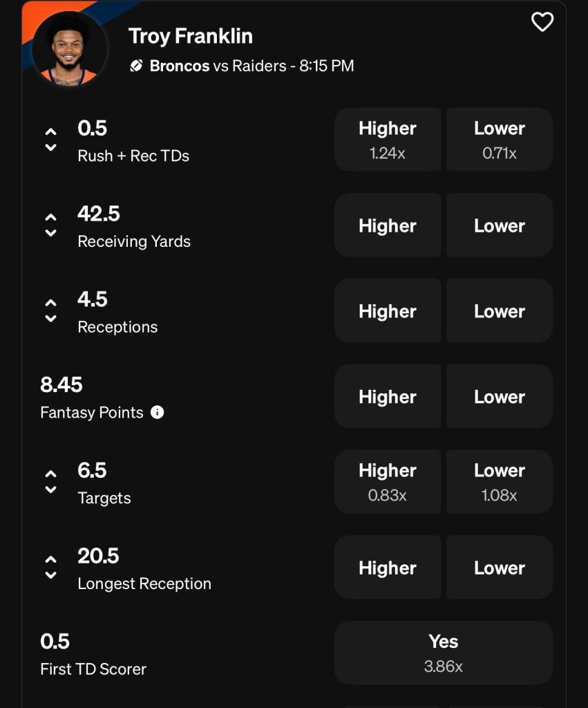Lower the Rush + Rec TDs line

[x=50, y=147]
